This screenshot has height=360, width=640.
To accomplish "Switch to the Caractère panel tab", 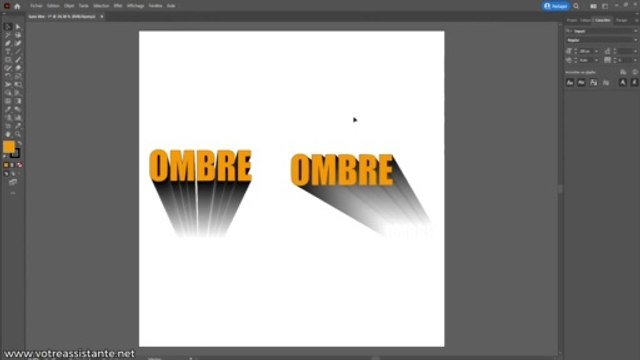I will (x=602, y=20).
